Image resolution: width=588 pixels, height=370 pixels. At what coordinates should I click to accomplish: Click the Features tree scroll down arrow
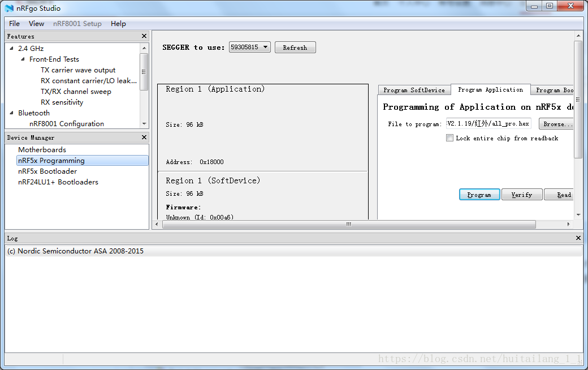144,124
